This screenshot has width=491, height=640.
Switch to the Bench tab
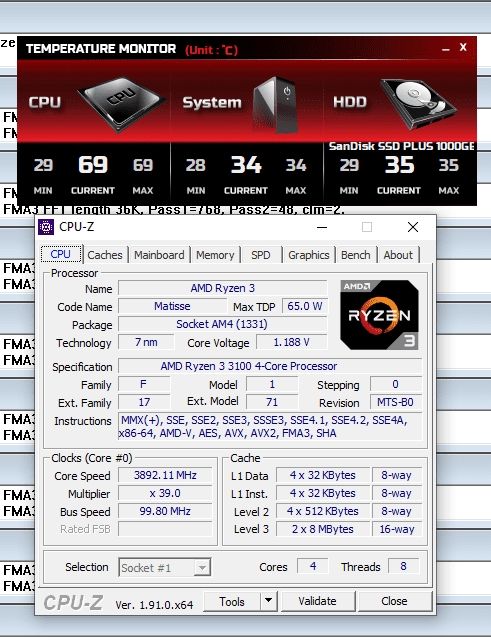[355, 255]
